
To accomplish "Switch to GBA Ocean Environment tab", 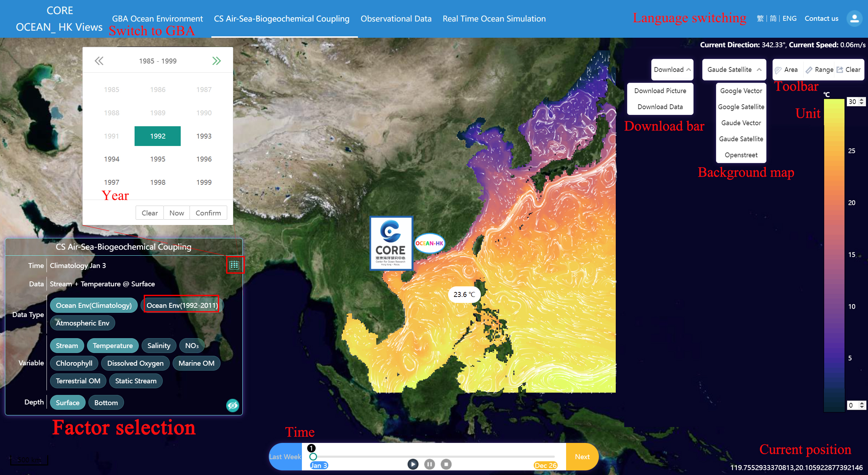I will tap(158, 18).
